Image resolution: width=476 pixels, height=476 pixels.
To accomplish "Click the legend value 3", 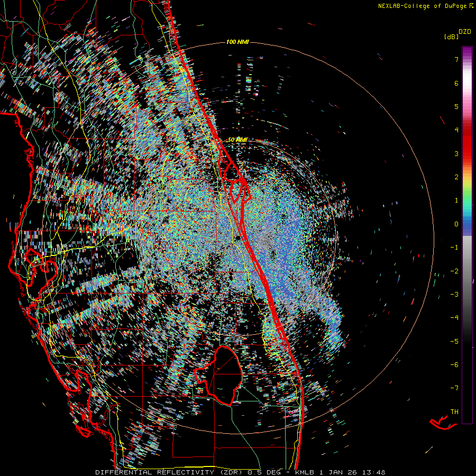I will coord(456,153).
